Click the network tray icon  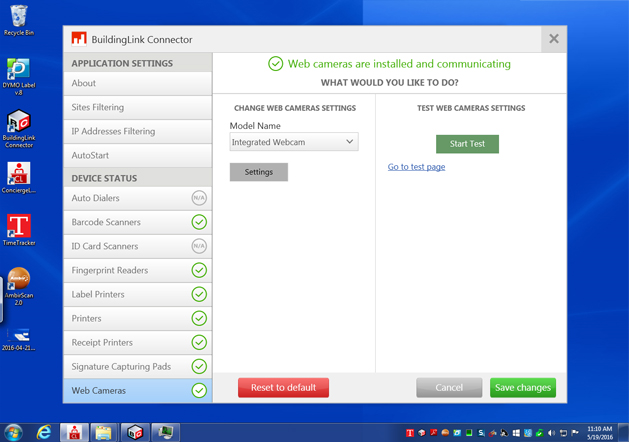[x=563, y=433]
